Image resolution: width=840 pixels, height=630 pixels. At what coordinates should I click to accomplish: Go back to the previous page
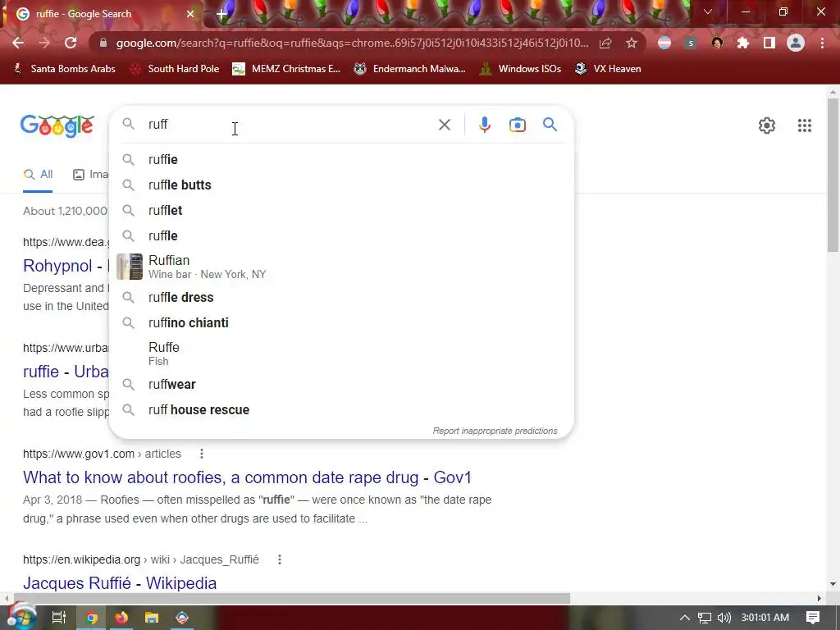[x=18, y=43]
